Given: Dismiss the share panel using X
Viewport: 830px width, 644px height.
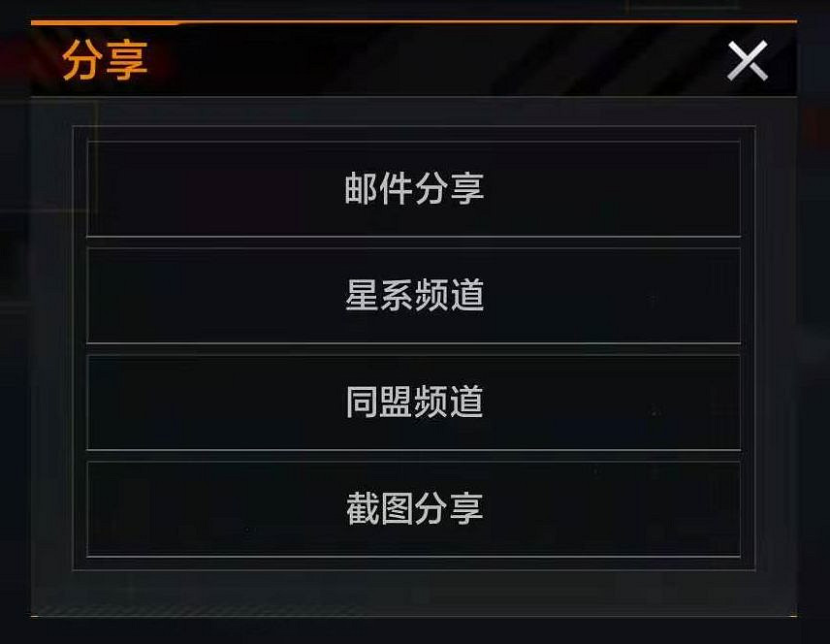Looking at the screenshot, I should click(x=747, y=62).
